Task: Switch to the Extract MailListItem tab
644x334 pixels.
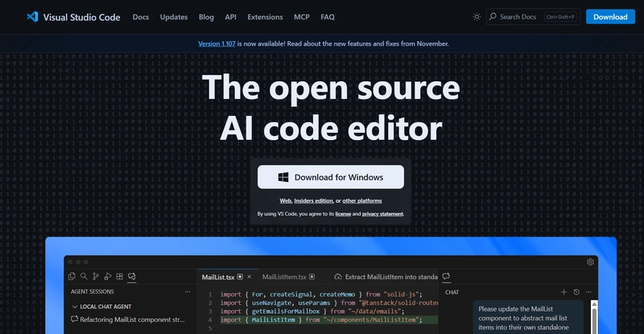Action: pyautogui.click(x=385, y=277)
